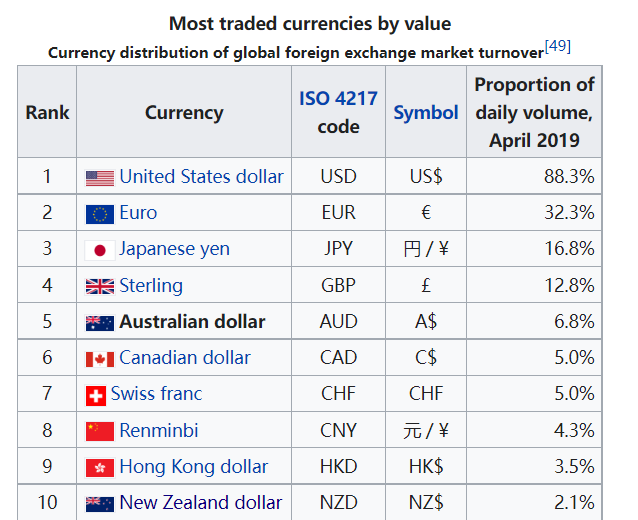Click the Swiss flag icon
The image size is (638, 520).
click(x=96, y=395)
